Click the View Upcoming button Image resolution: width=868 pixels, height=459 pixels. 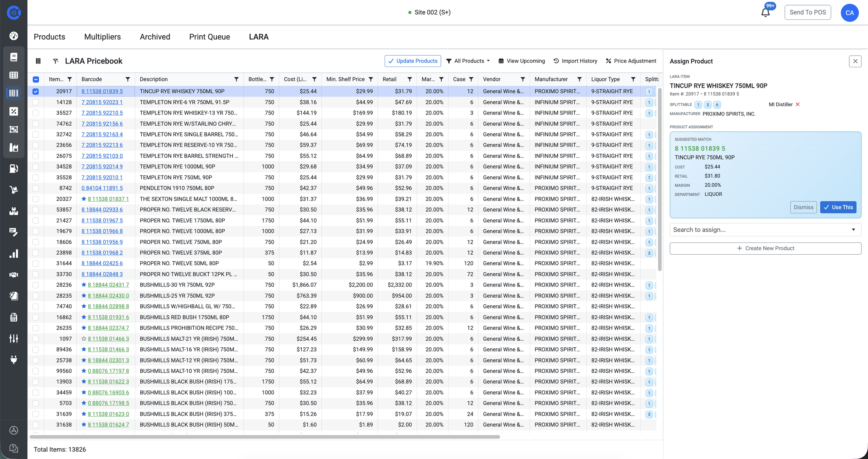tap(521, 61)
